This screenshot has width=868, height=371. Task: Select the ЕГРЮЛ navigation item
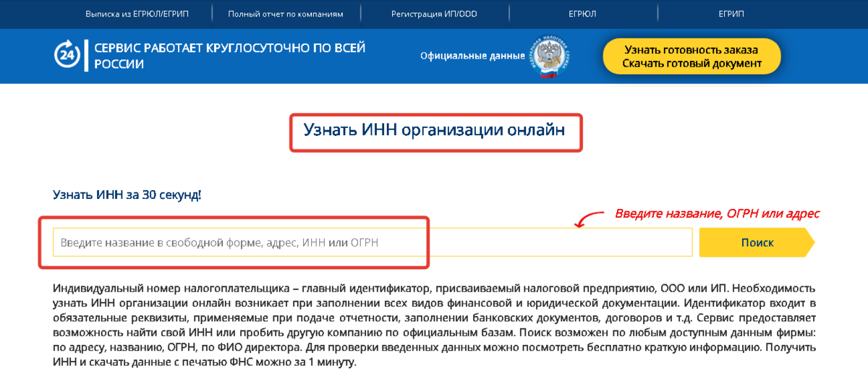pos(582,14)
